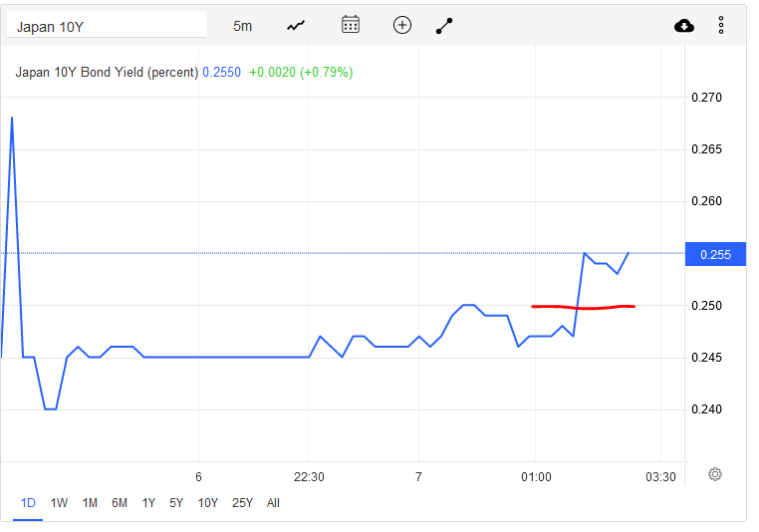
Task: Click the 03:30 time axis label
Action: click(x=660, y=477)
